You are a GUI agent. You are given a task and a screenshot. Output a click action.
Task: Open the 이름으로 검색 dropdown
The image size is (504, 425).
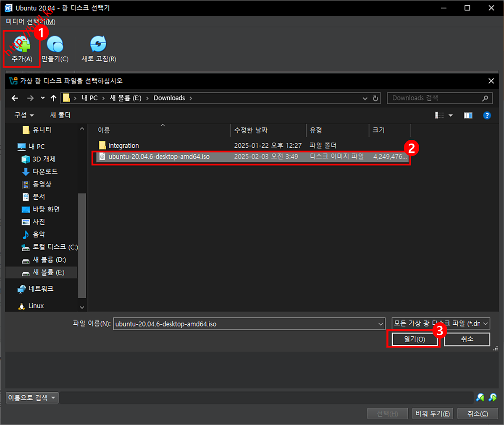[32, 398]
